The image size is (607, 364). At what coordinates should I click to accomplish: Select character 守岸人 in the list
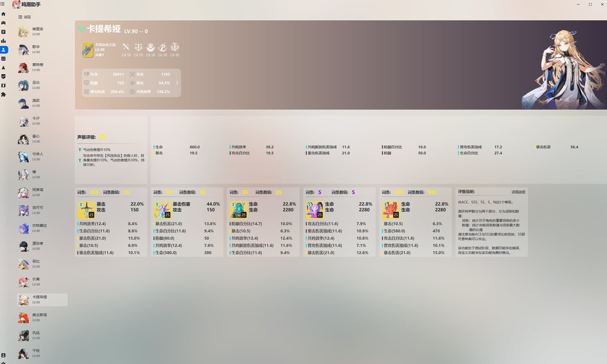point(42,157)
